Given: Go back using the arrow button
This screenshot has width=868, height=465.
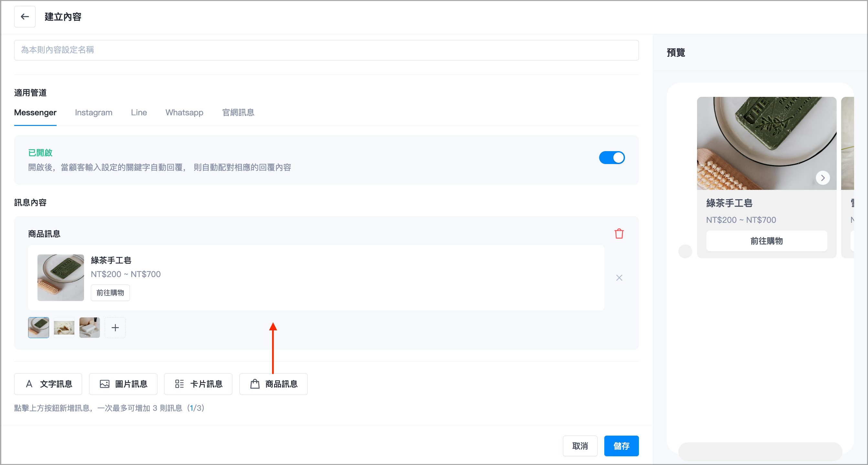Looking at the screenshot, I should 25,16.
